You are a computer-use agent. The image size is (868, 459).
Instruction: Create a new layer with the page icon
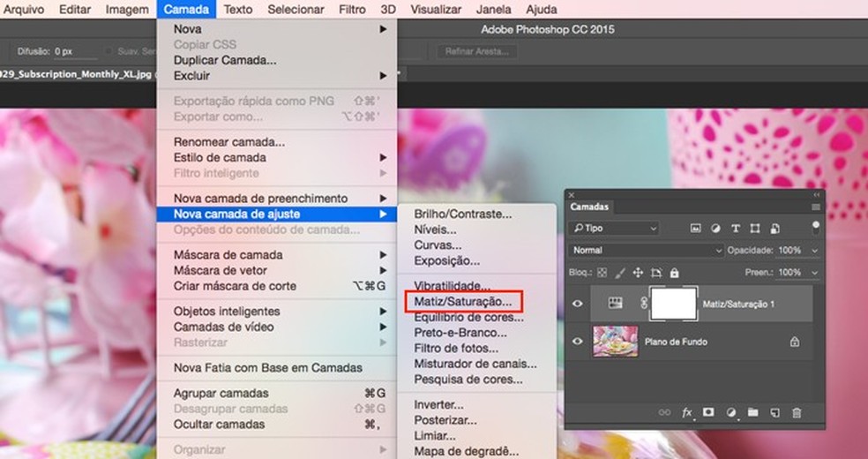pyautogui.click(x=775, y=412)
